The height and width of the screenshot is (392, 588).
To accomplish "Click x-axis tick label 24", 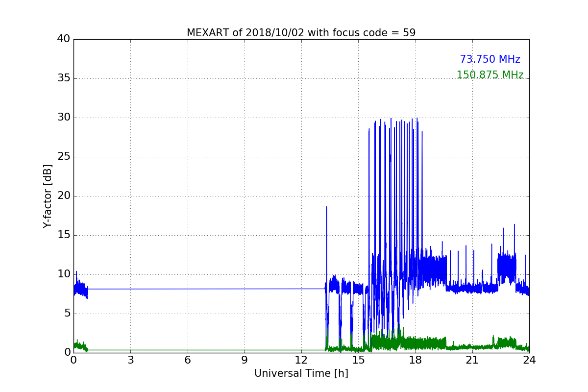I will [529, 360].
